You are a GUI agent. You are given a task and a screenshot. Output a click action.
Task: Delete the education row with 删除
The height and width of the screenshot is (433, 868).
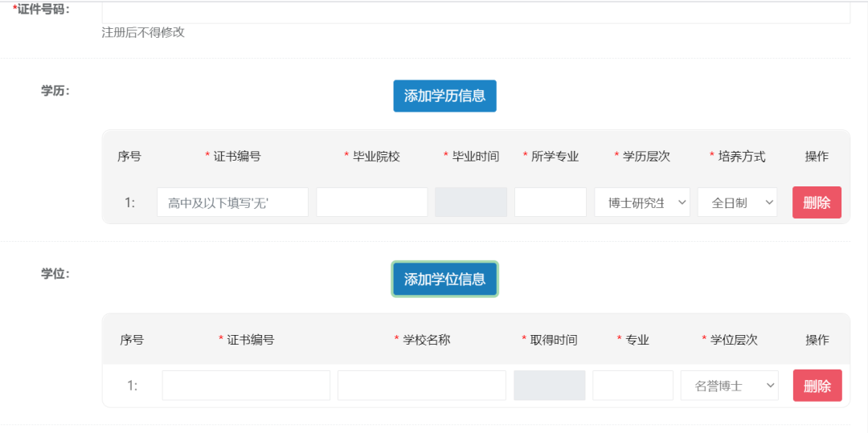coord(817,202)
